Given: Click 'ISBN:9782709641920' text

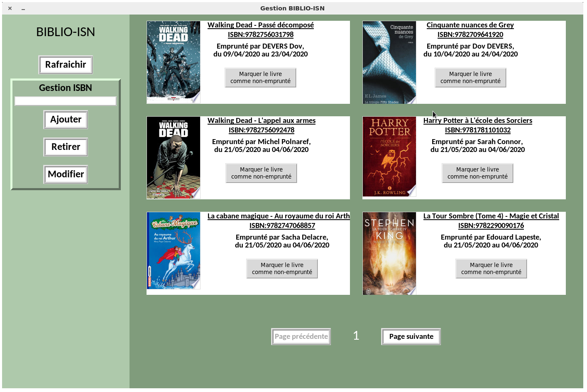Looking at the screenshot, I should (470, 35).
